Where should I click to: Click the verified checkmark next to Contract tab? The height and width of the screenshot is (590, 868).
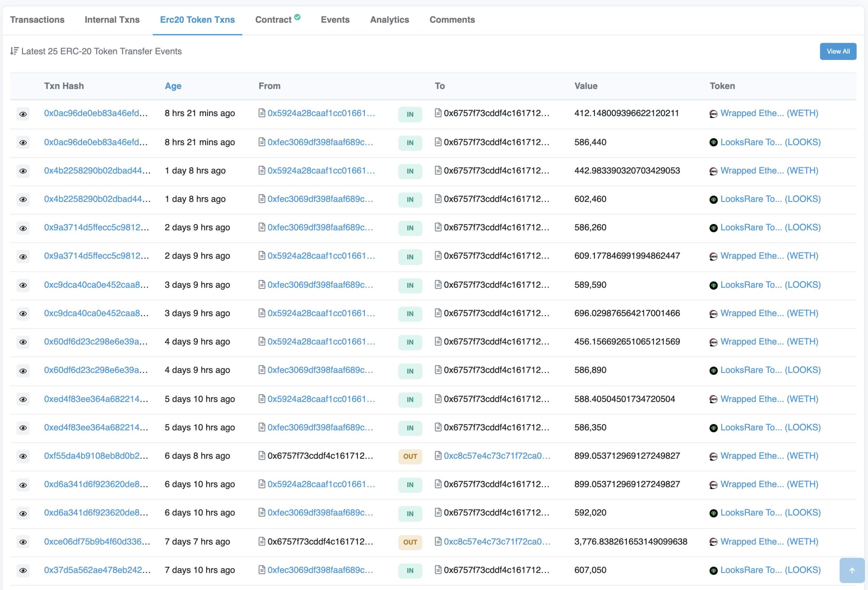coord(297,17)
